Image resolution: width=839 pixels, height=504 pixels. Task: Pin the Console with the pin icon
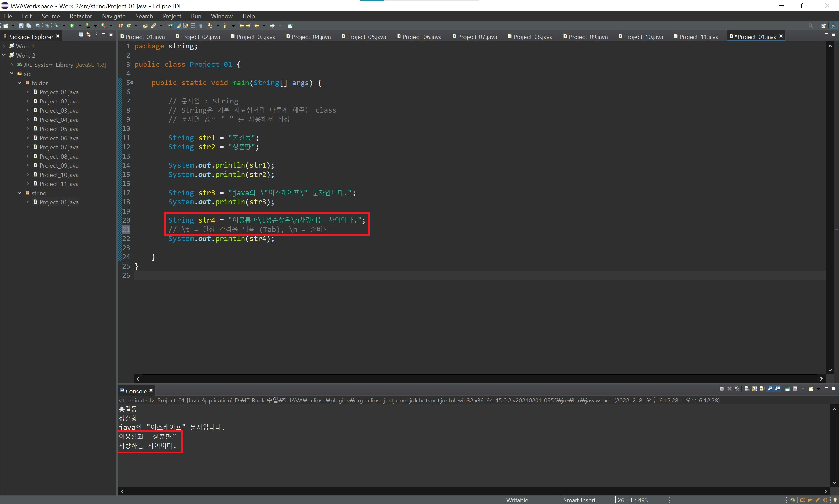[787, 389]
